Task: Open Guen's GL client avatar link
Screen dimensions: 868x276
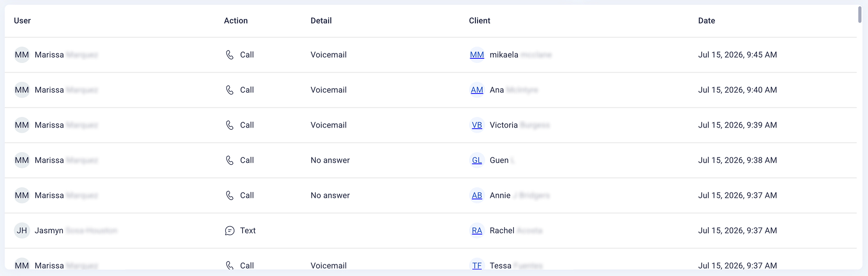Action: tap(477, 160)
